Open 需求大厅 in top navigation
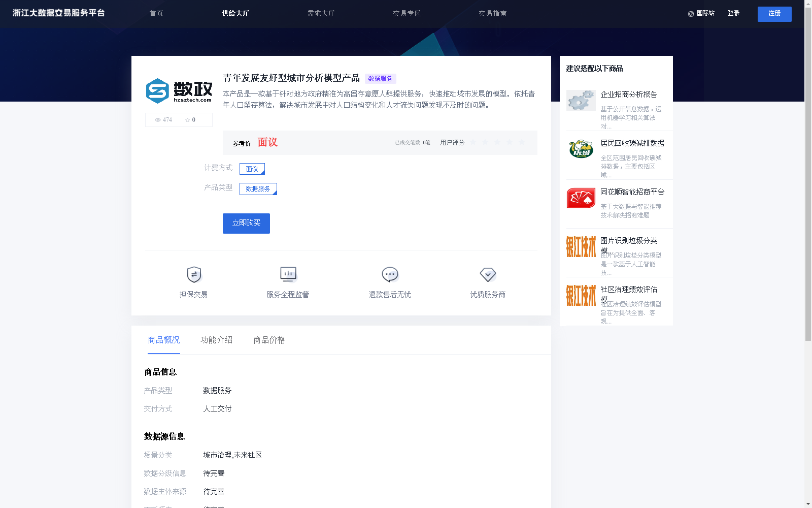812x508 pixels. tap(321, 13)
